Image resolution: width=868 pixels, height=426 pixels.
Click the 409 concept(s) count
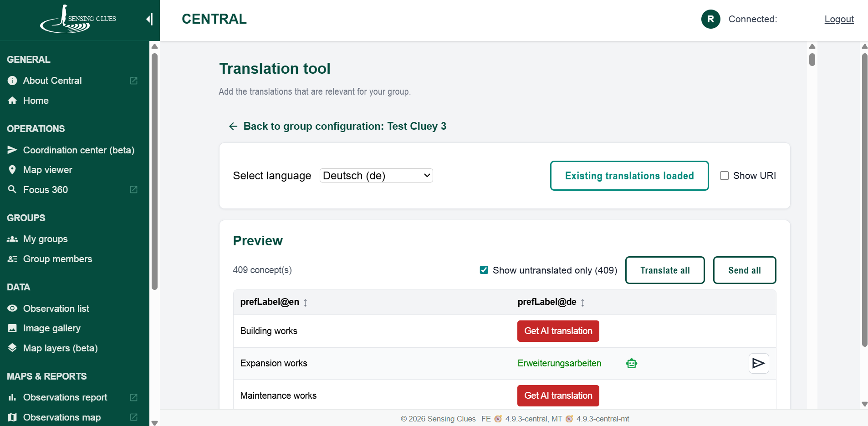coord(262,270)
